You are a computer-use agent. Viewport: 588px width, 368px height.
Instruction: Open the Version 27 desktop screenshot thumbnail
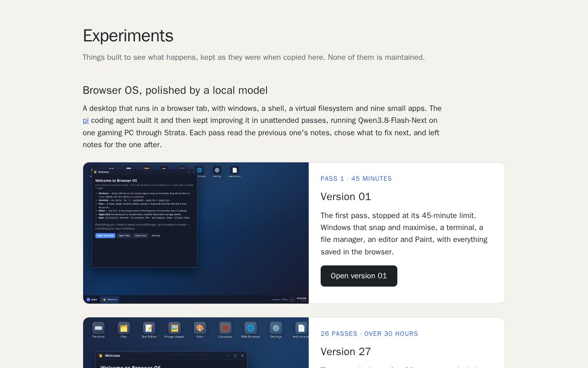coord(196,343)
